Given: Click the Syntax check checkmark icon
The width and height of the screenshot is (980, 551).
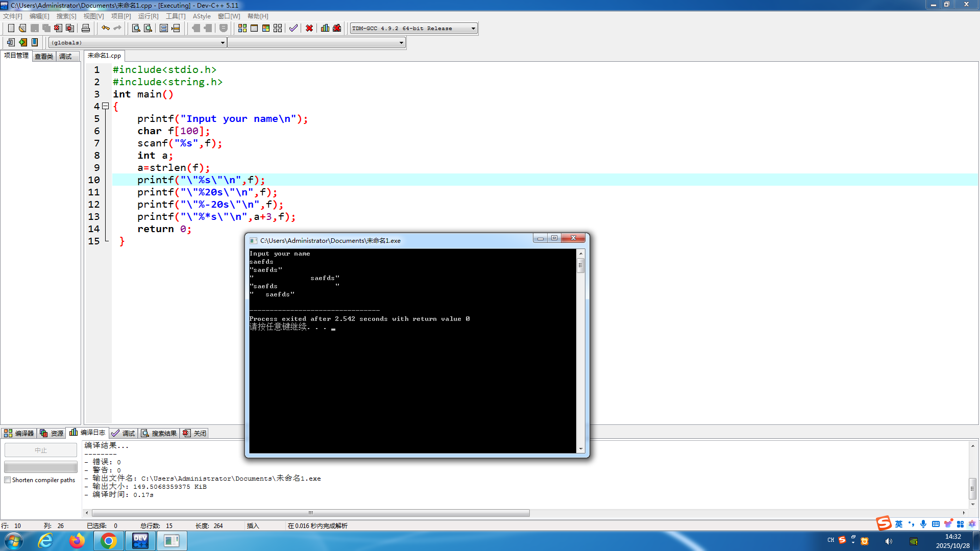Looking at the screenshot, I should [x=293, y=28].
